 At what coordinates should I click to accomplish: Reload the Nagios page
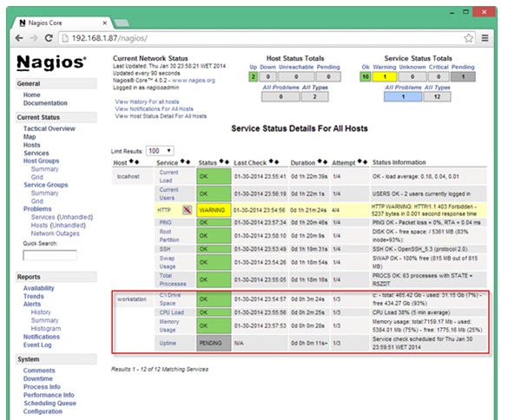(x=49, y=38)
